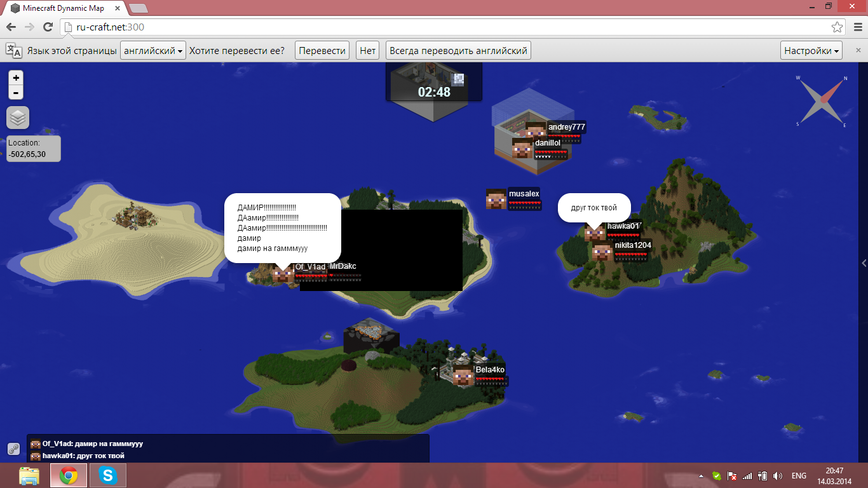Viewport: 868px width, 488px height.
Task: Click the Bela4ko player name label
Action: [x=491, y=370]
